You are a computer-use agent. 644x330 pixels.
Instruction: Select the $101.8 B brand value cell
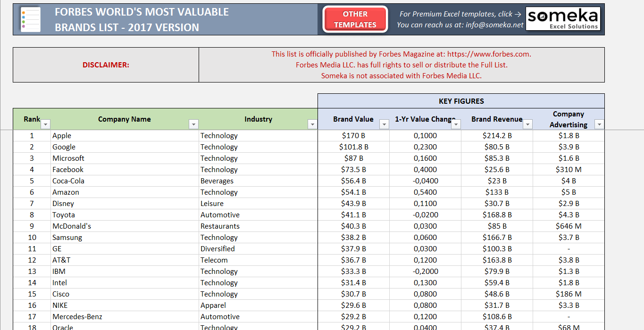[x=353, y=147]
